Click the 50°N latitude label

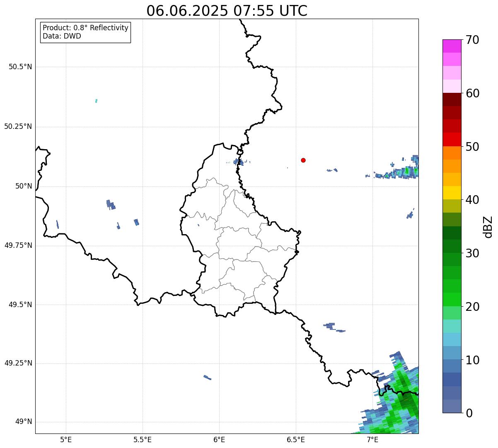(24, 186)
